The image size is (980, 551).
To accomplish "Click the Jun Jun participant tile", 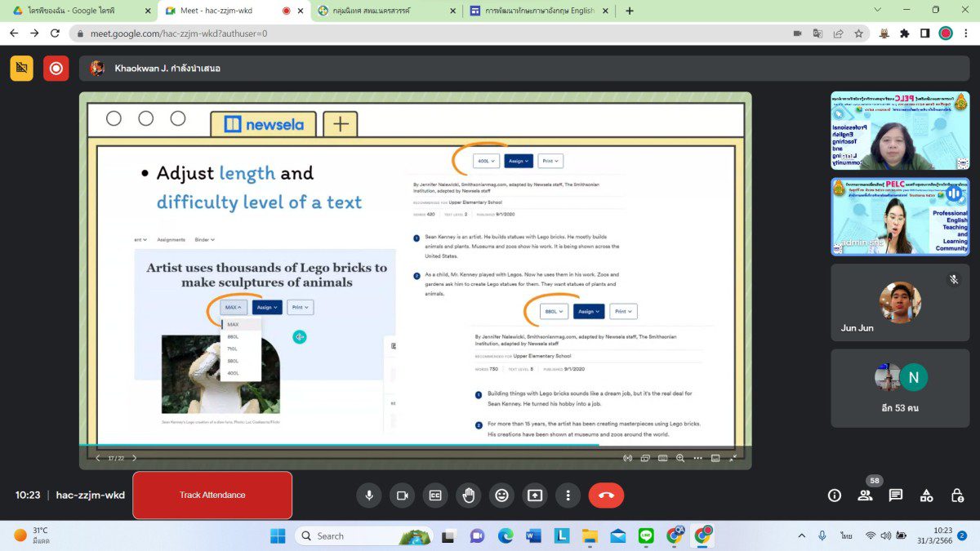I will click(x=900, y=303).
